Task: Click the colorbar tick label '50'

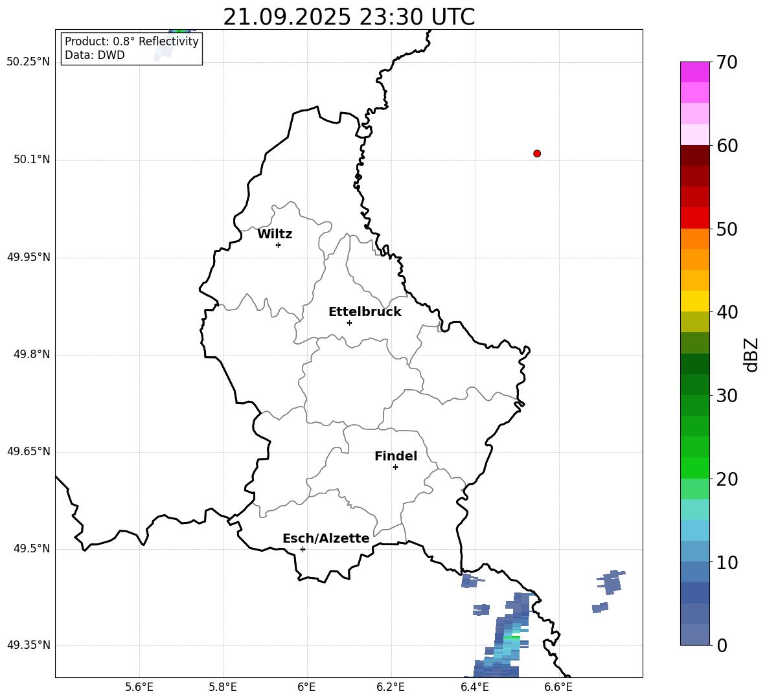Action: (x=727, y=229)
